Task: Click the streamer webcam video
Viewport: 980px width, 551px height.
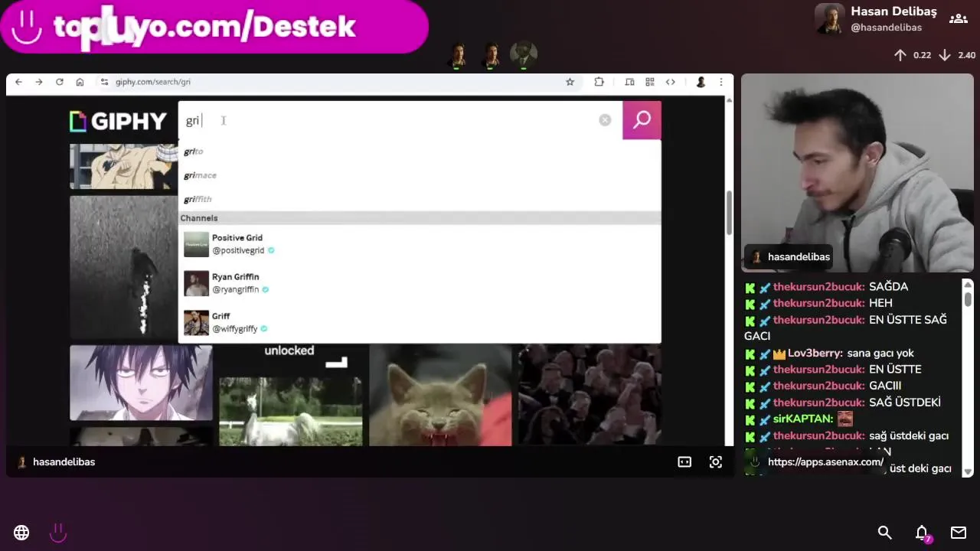Action: coord(857,173)
